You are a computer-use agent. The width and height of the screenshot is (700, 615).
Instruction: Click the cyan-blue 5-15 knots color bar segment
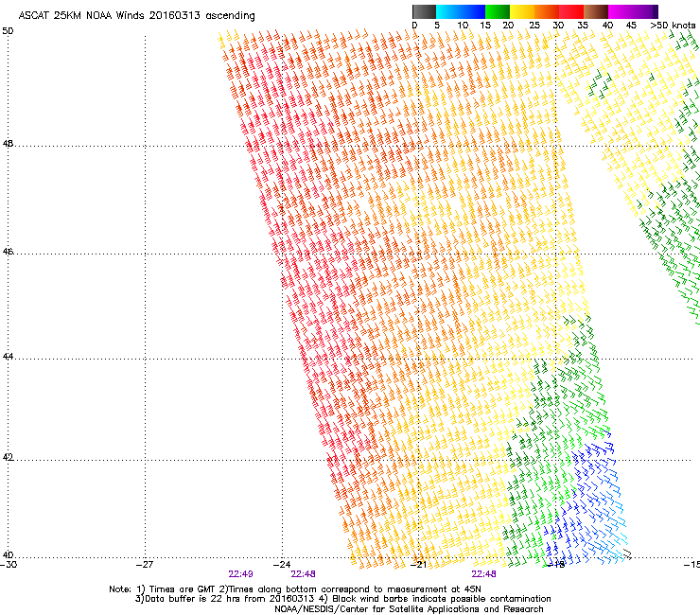(x=461, y=11)
